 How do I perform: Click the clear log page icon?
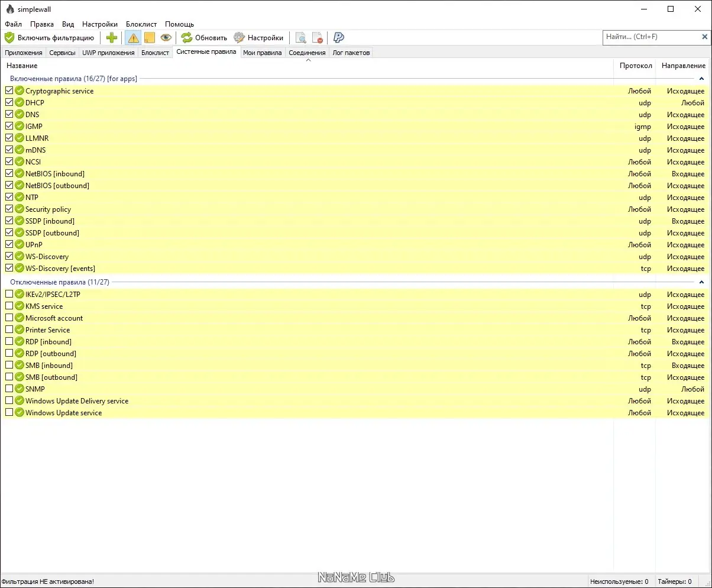click(318, 38)
